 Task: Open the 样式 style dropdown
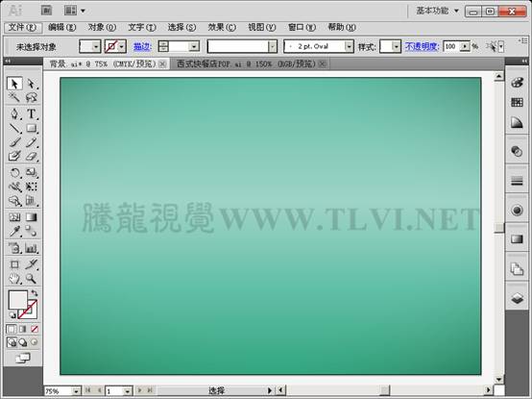pyautogui.click(x=396, y=46)
